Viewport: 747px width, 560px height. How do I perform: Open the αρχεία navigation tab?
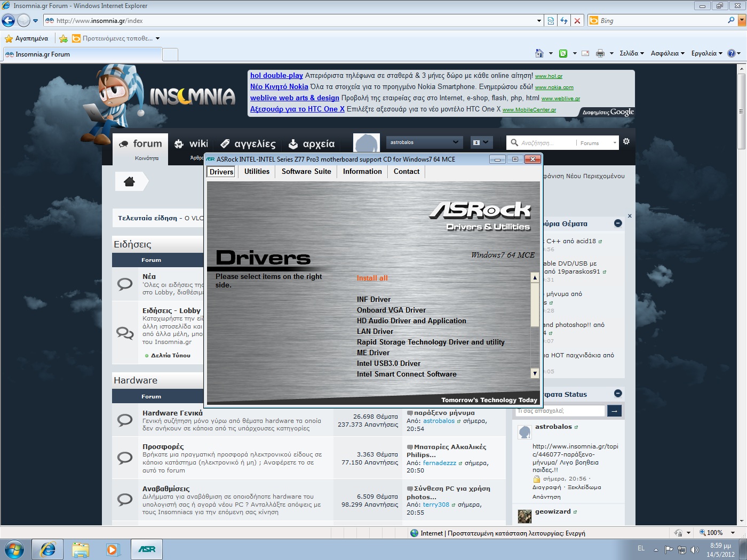point(312,143)
